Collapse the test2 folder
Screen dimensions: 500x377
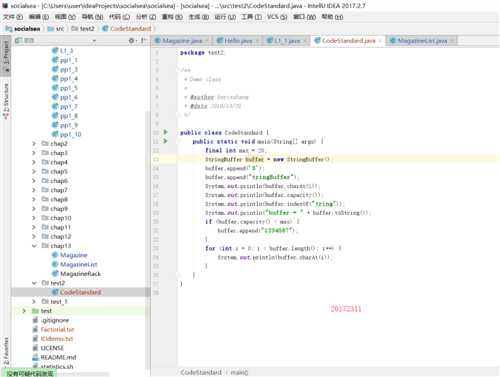[x=34, y=283]
